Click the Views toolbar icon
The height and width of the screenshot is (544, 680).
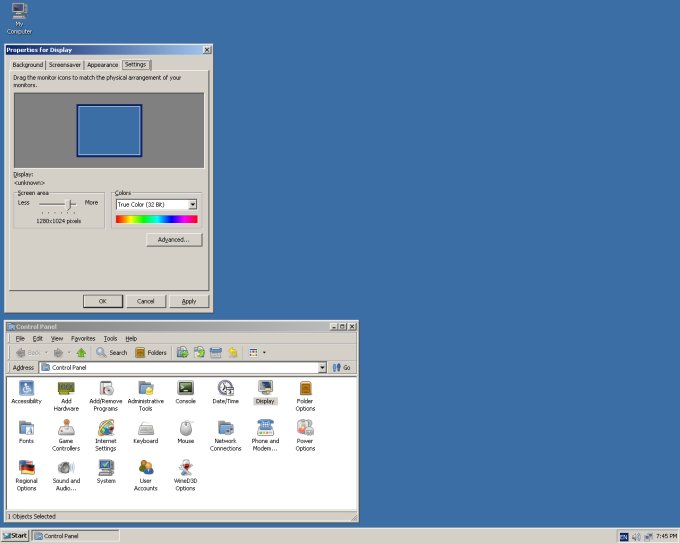(254, 353)
